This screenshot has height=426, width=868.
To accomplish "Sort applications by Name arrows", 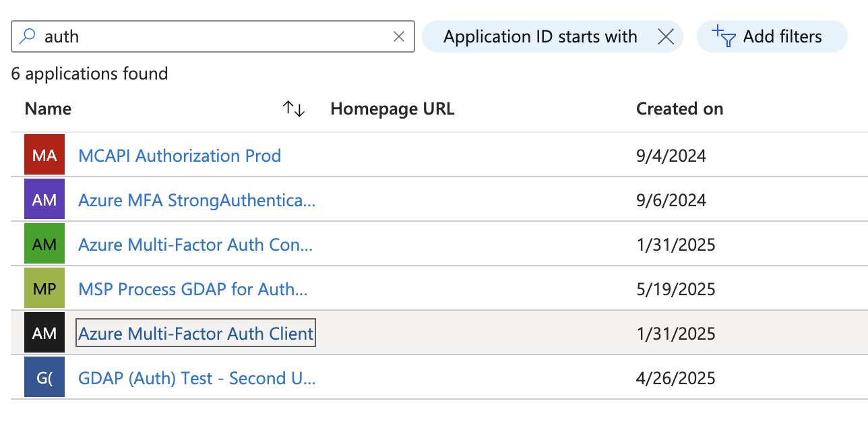I will point(294,109).
